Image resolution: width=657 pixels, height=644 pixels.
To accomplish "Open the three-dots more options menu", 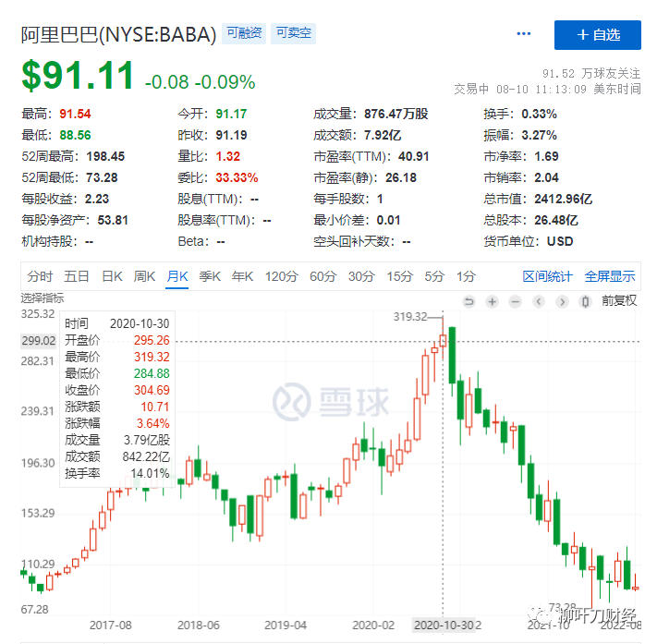I will coord(524,33).
